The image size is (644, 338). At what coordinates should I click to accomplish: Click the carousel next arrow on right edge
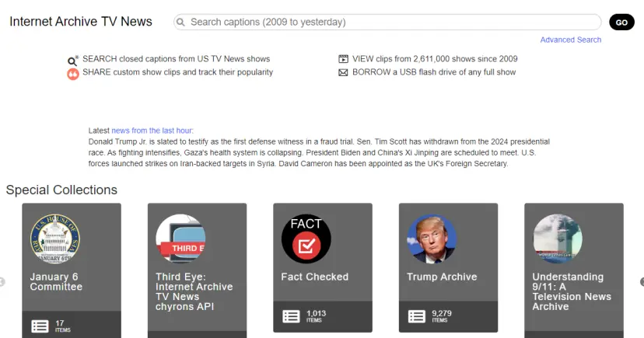[642, 282]
